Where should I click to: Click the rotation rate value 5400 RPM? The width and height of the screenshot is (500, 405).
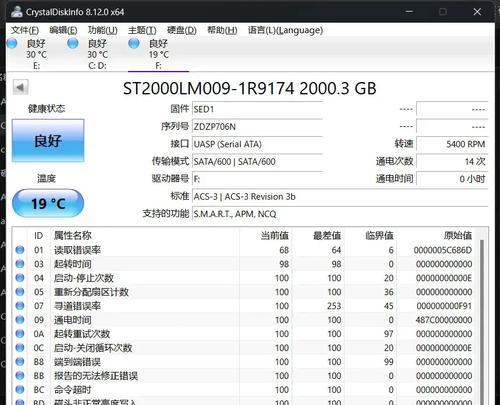[452, 144]
